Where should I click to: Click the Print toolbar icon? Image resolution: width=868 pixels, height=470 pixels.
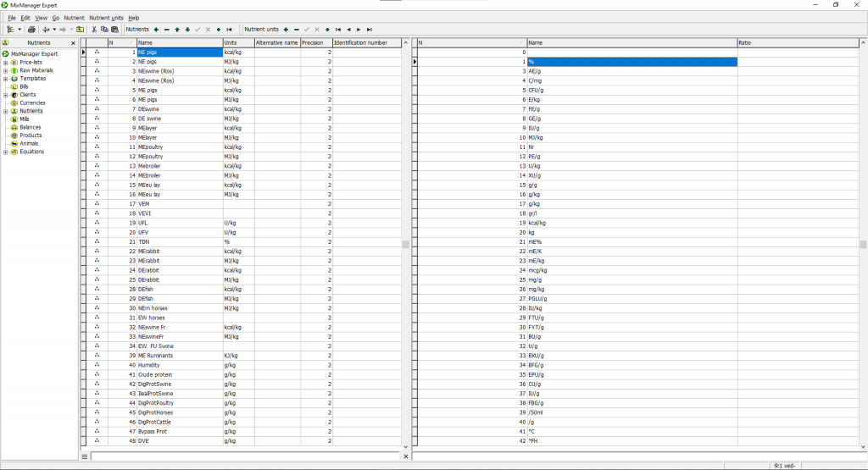(31, 30)
